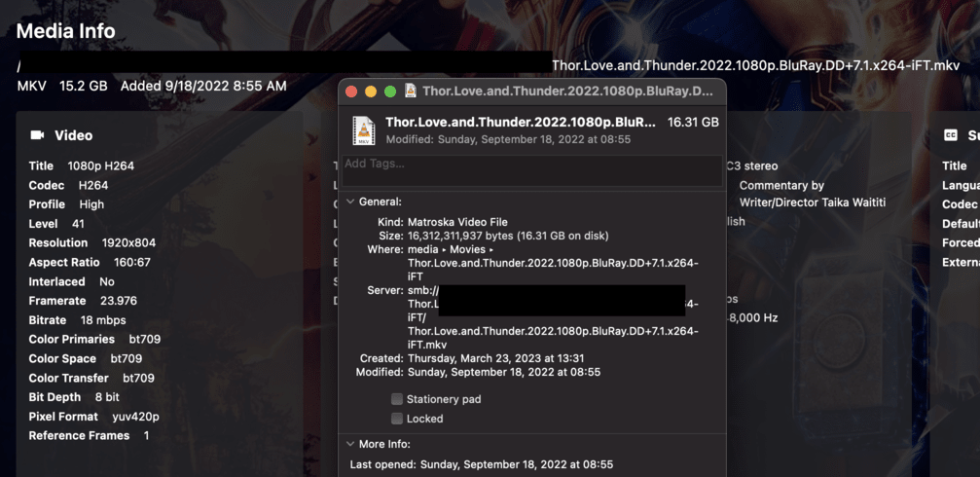Viewport: 980px width, 477px height.
Task: Click the file name in info window title bar
Action: pyautogui.click(x=567, y=92)
